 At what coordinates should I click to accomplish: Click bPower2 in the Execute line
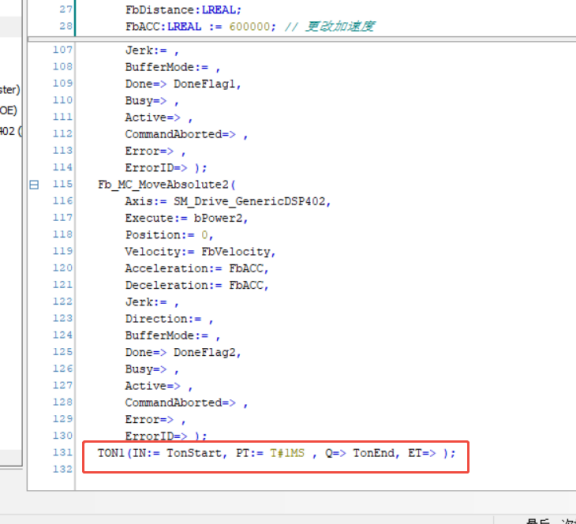pos(218,218)
